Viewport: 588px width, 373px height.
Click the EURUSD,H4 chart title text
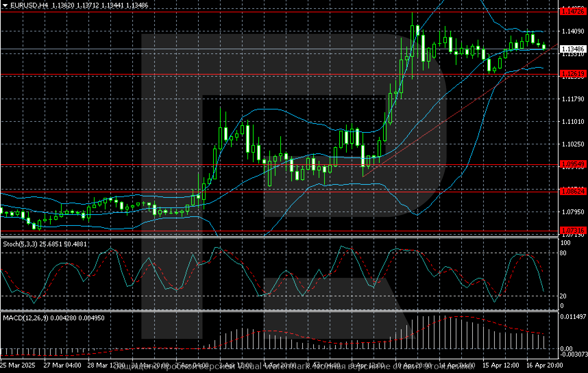(x=29, y=5)
